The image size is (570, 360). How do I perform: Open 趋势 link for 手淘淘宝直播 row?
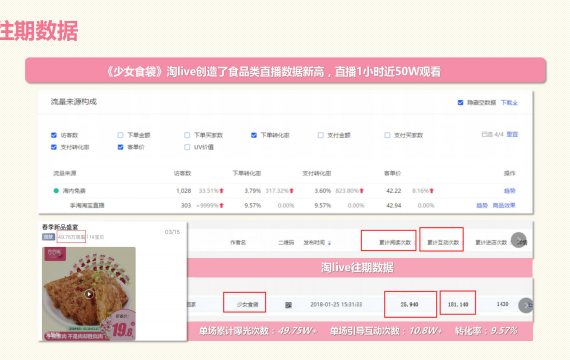[x=482, y=205]
